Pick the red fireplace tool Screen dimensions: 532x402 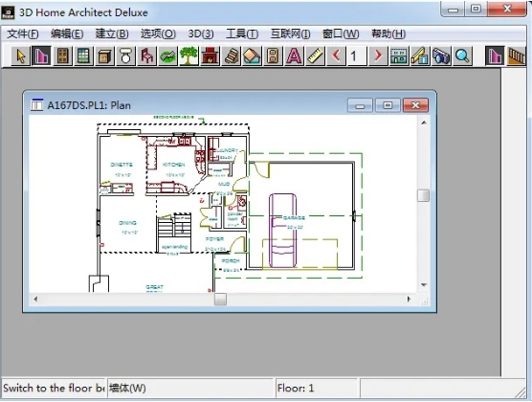click(x=210, y=56)
